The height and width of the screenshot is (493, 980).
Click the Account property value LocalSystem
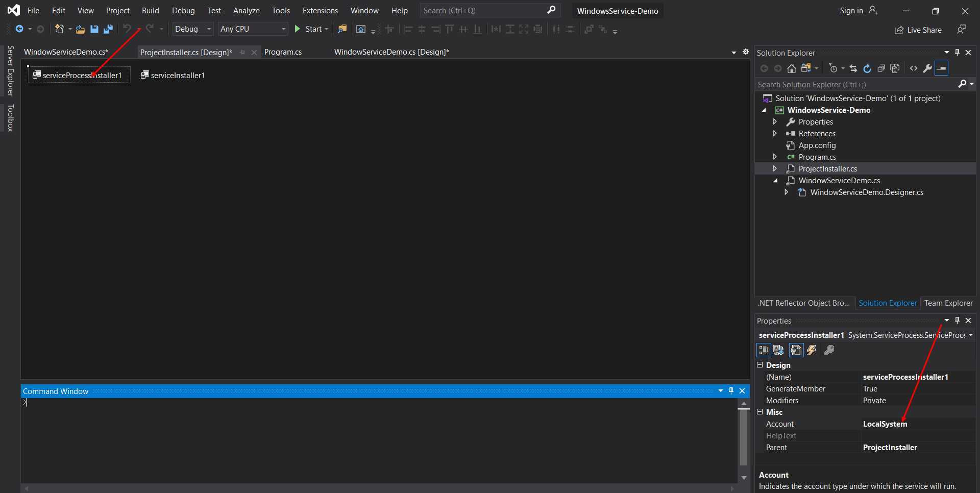click(x=885, y=424)
